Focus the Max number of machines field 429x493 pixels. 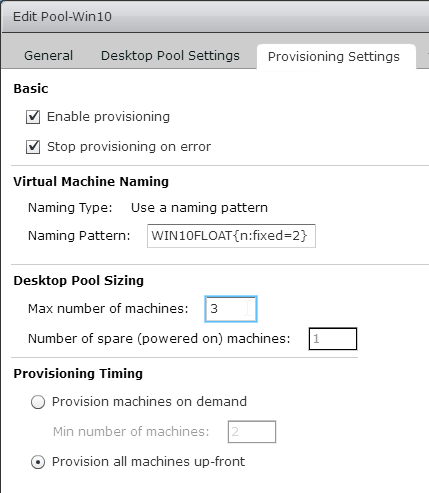coord(231,309)
